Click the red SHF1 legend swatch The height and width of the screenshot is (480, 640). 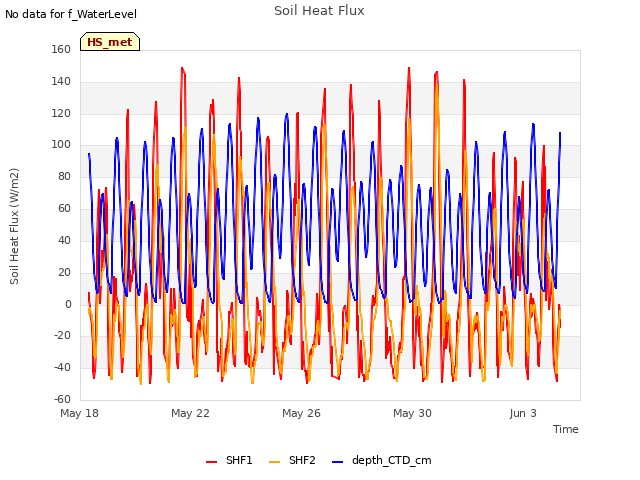coord(211,462)
